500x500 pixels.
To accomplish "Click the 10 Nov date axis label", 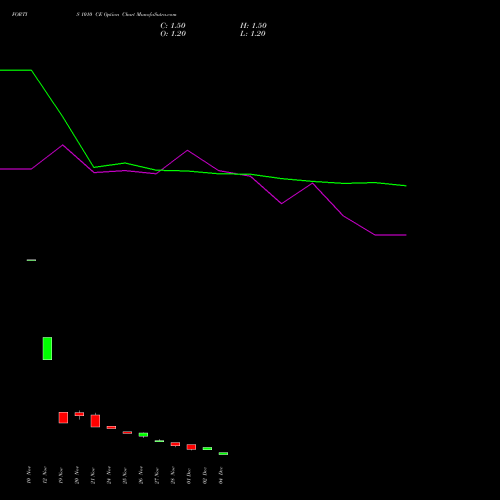I will (x=29, y=475).
